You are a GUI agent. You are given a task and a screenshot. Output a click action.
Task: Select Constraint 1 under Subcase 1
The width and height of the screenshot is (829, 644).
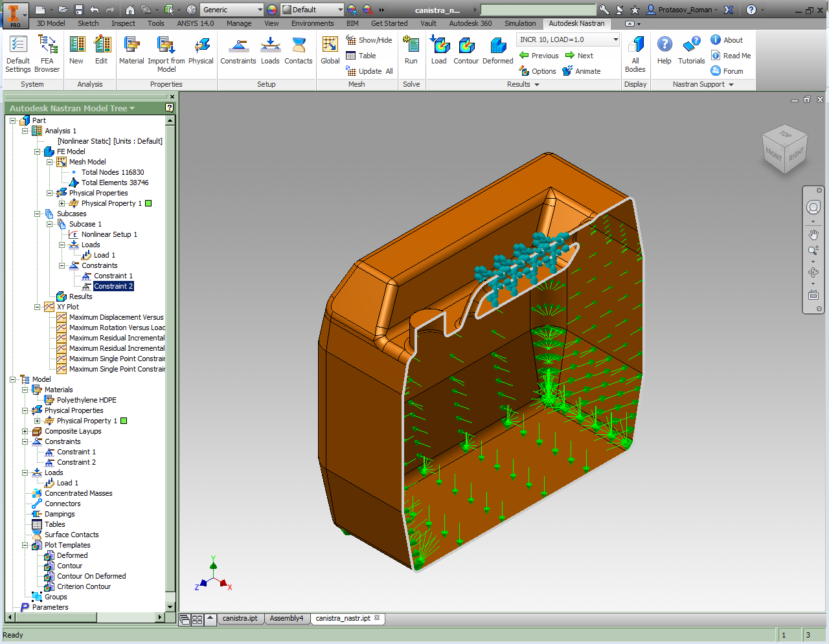(x=113, y=276)
